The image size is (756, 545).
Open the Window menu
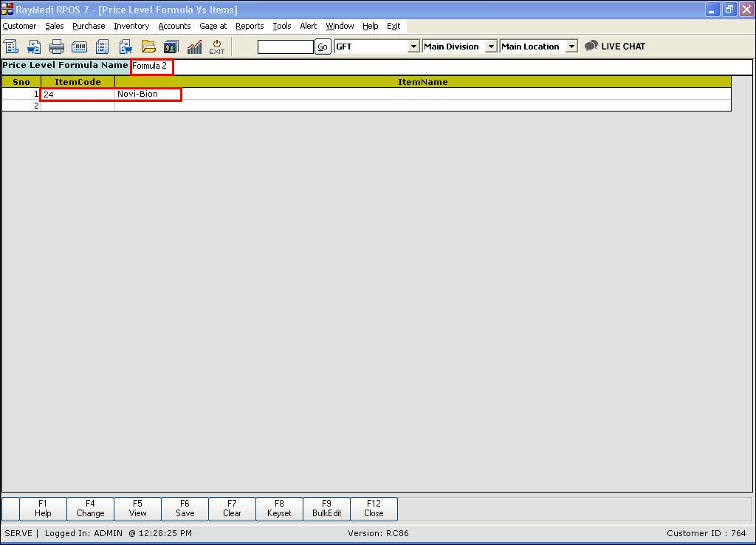click(x=340, y=26)
